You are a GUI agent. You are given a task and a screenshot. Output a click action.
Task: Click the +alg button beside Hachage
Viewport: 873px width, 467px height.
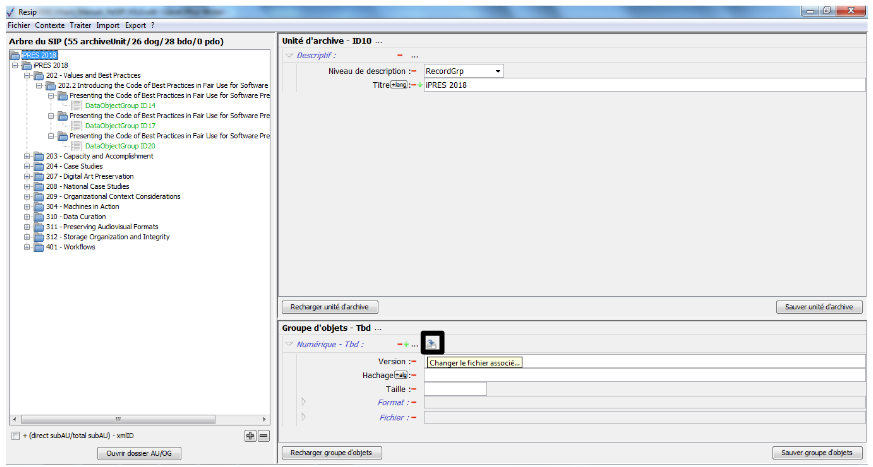[x=401, y=375]
